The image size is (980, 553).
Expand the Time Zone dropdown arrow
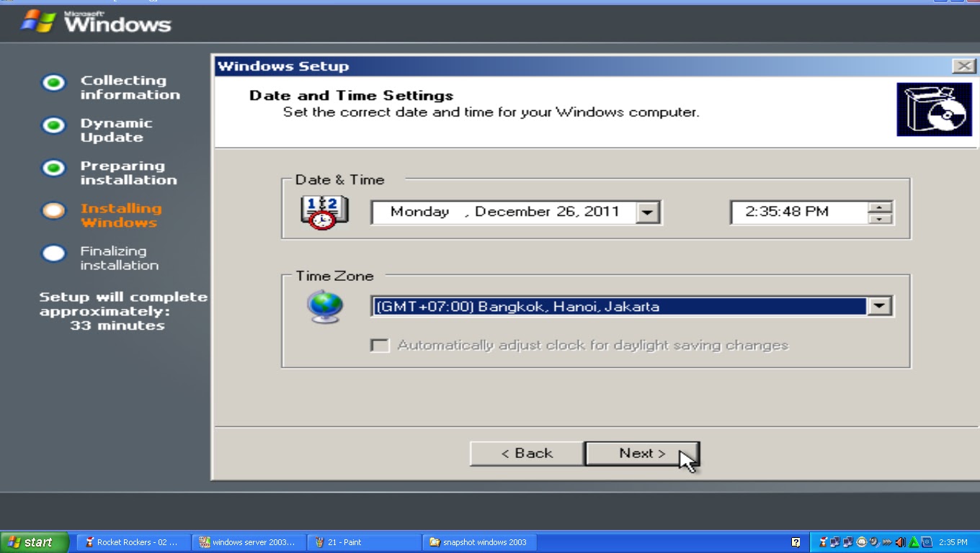point(879,306)
